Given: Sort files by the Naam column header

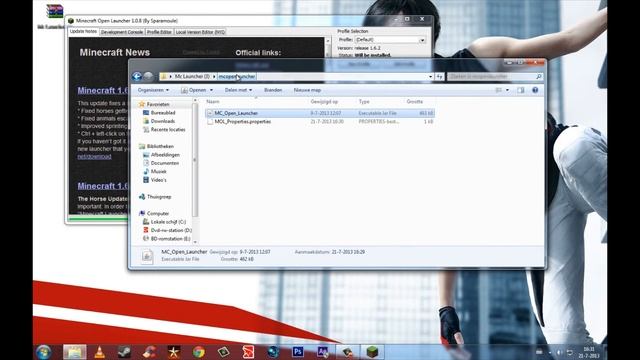Looking at the screenshot, I should (256, 102).
